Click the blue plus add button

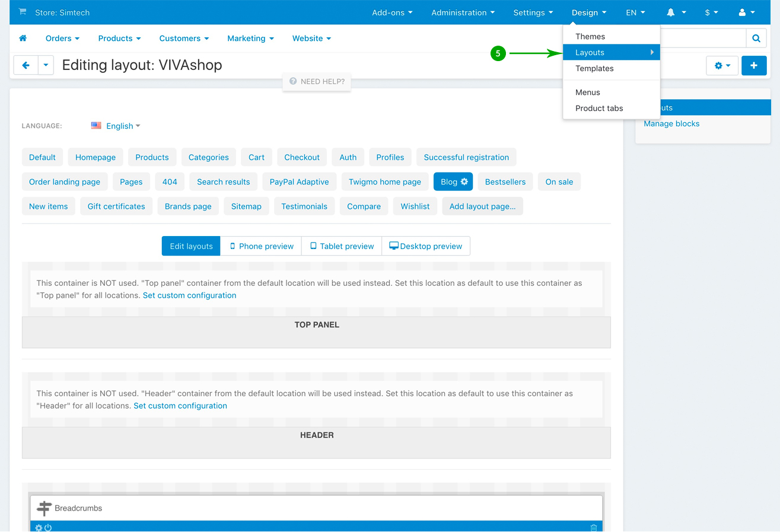point(753,65)
